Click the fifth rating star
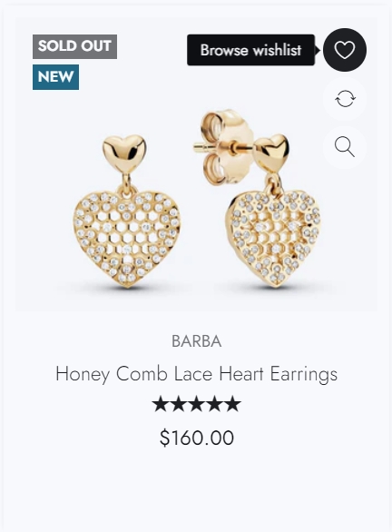The image size is (392, 532). pos(232,404)
